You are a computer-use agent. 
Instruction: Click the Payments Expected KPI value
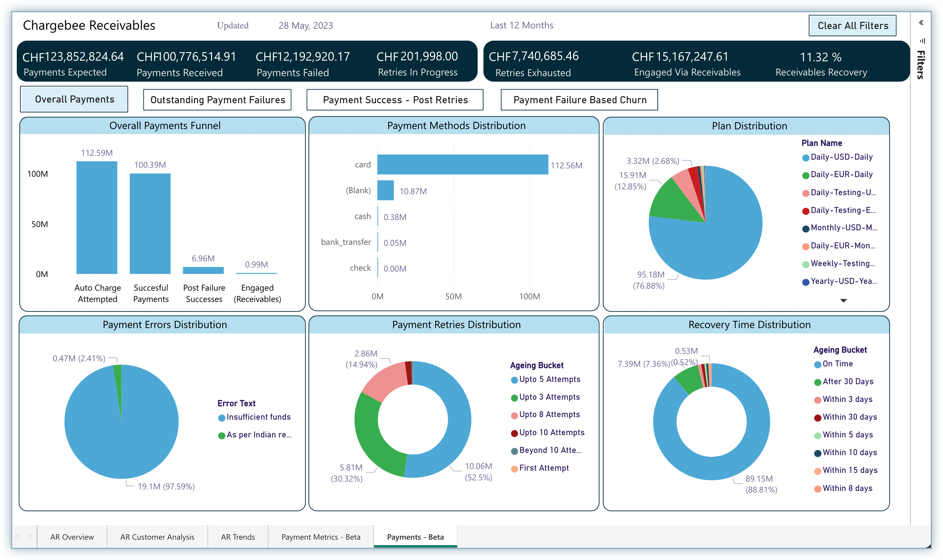pyautogui.click(x=73, y=56)
